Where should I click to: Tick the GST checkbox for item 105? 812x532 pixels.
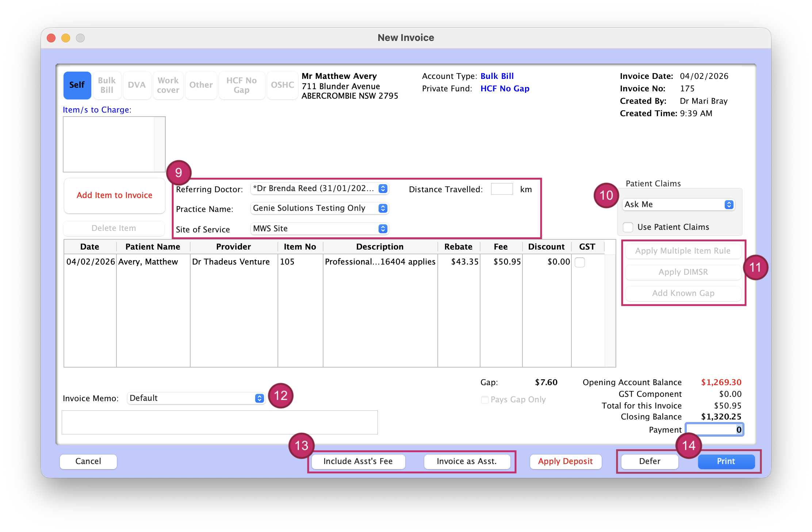[580, 262]
